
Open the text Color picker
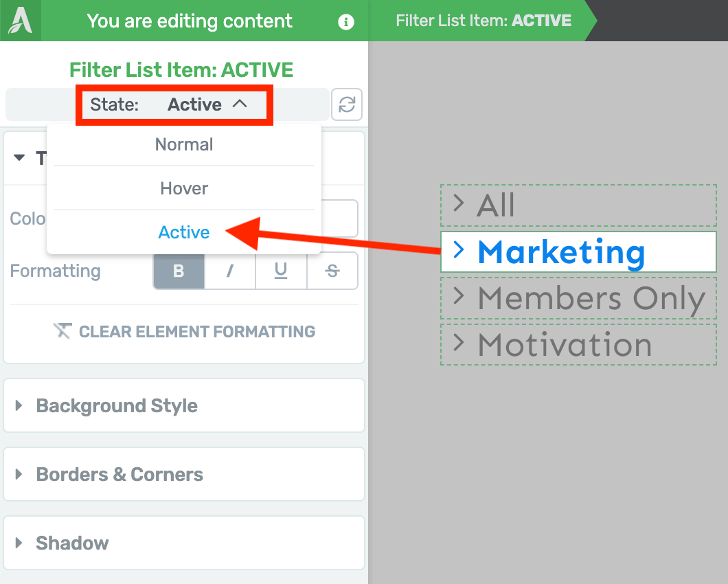coord(340,218)
